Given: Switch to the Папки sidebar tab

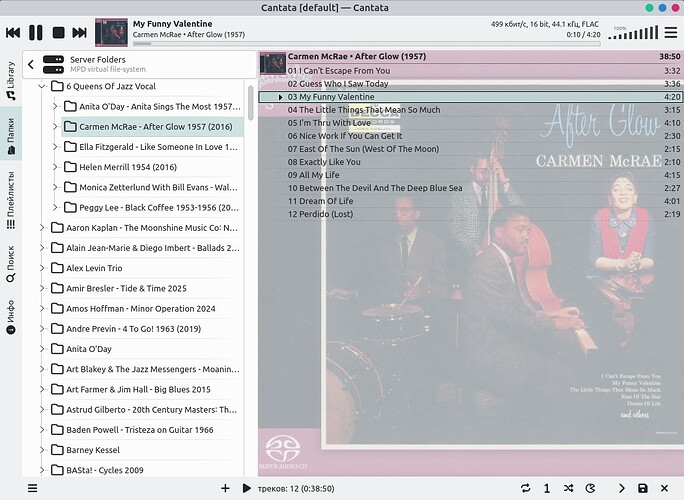Looking at the screenshot, I should pos(11,136).
